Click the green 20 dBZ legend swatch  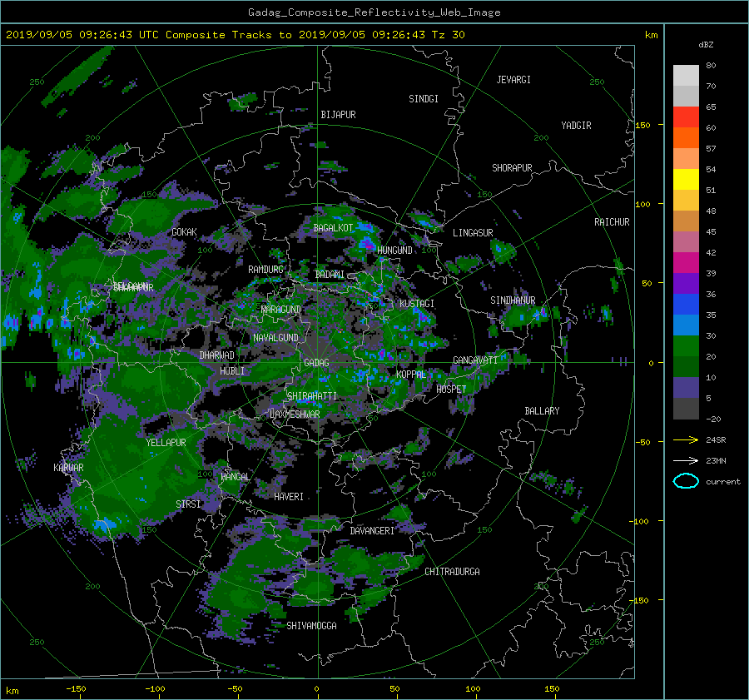(686, 346)
